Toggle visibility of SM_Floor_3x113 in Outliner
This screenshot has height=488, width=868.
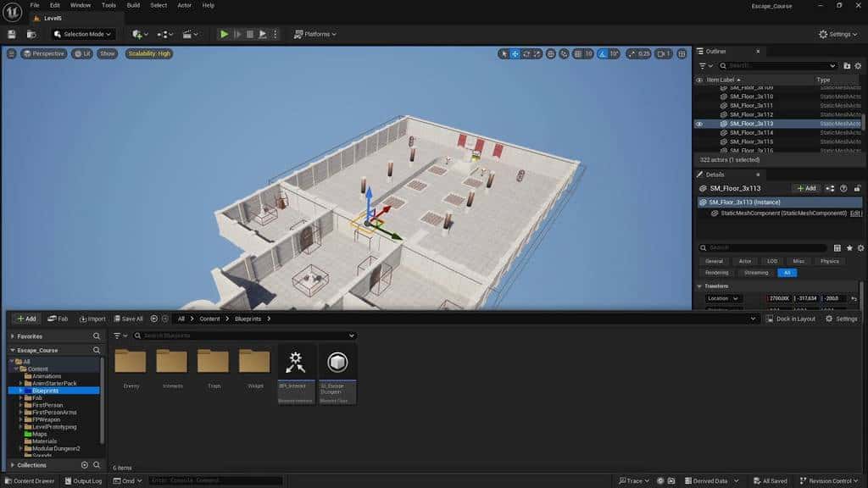tap(699, 124)
